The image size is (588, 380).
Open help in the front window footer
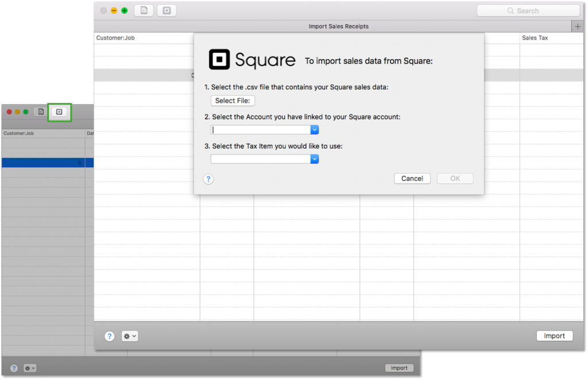(x=109, y=336)
